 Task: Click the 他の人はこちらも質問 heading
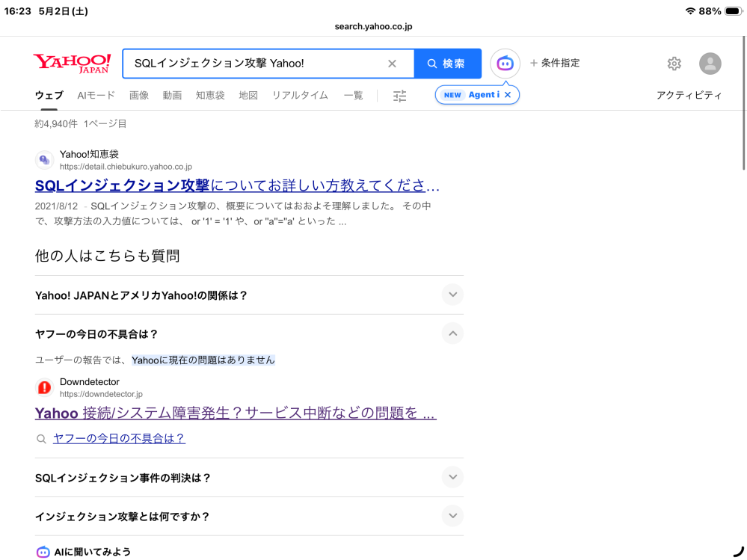click(107, 256)
